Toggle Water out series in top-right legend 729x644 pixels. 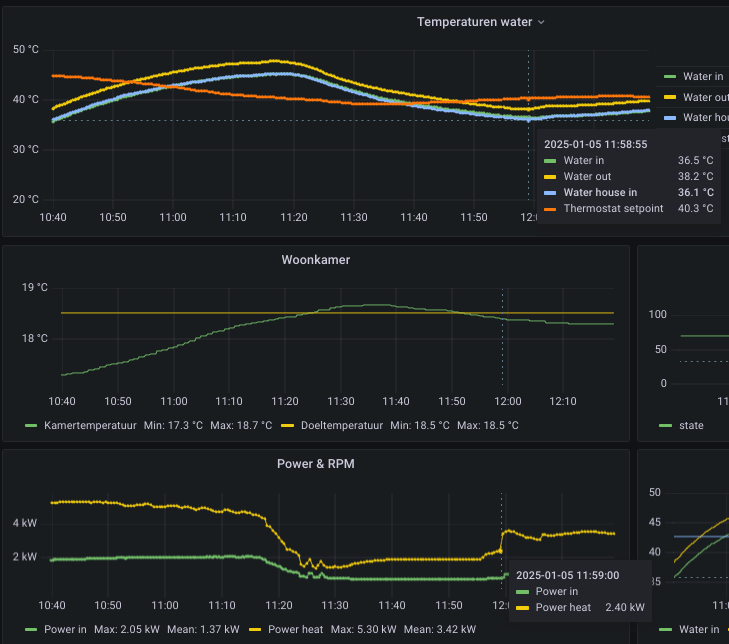(x=706, y=97)
